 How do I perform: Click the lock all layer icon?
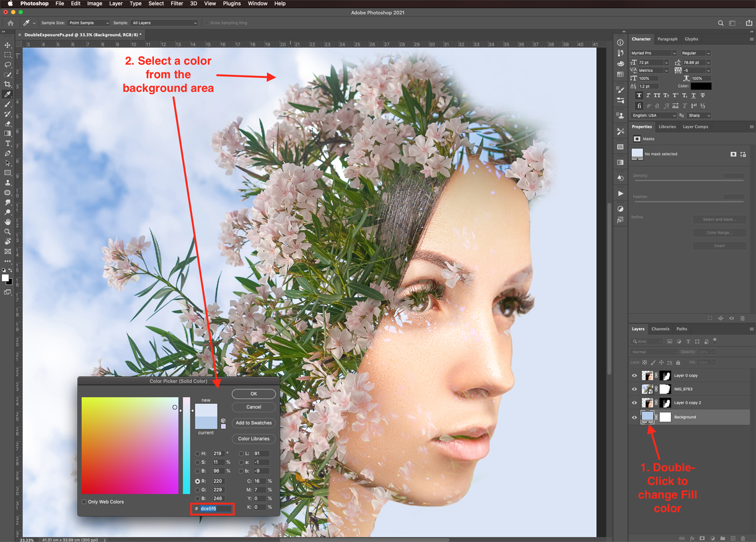click(678, 363)
